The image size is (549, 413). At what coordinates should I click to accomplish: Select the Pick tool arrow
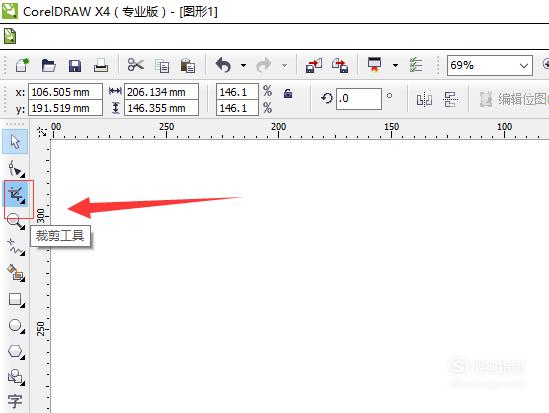pyautogui.click(x=15, y=142)
